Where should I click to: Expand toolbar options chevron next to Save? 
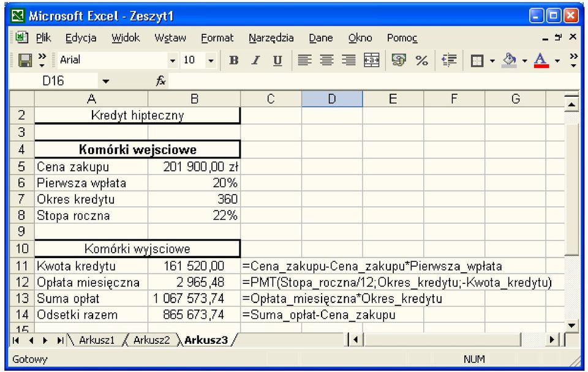coord(42,60)
